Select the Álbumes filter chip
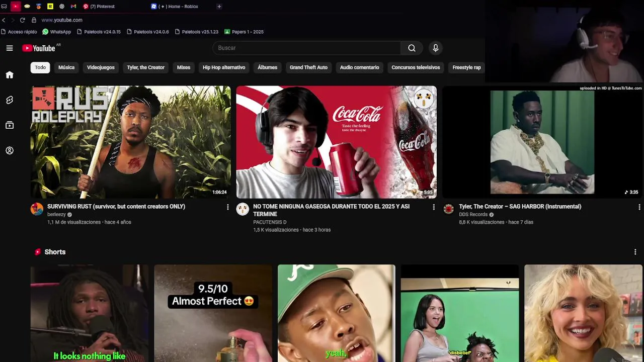This screenshot has width=644, height=362. [268, 67]
